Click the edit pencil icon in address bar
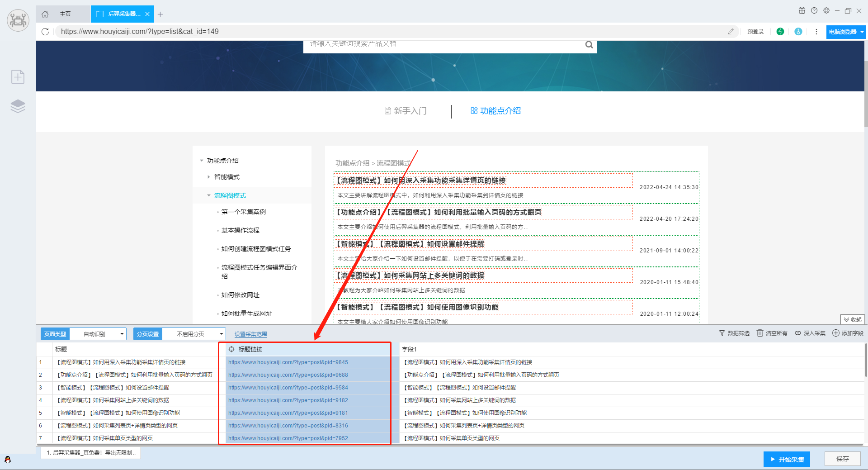The image size is (868, 470). pyautogui.click(x=731, y=32)
